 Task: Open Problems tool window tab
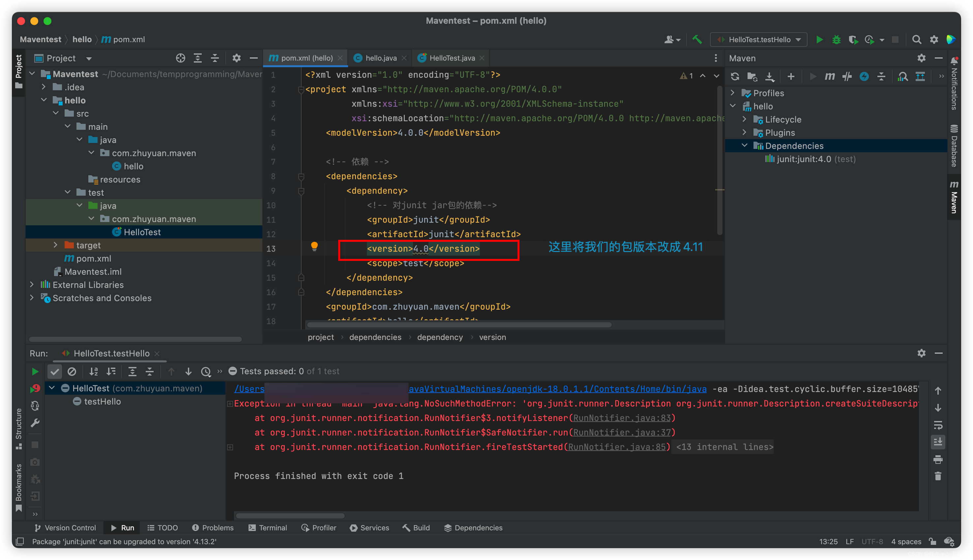point(213,528)
